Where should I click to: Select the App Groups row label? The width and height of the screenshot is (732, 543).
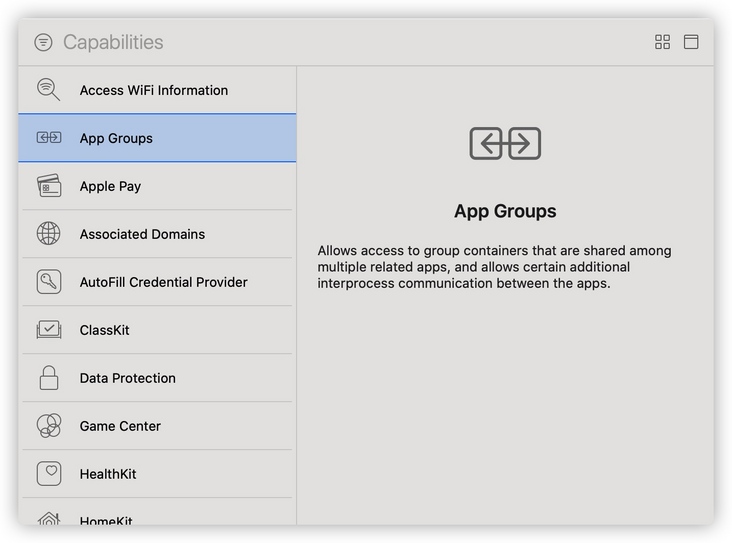(116, 138)
